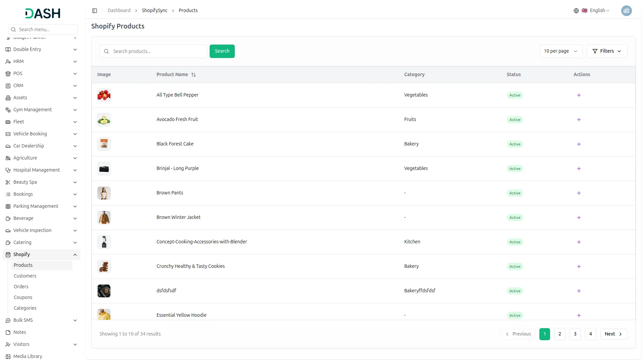Screen dimensions: 644x362
Task: Click the Search menu input field
Action: [43, 29]
